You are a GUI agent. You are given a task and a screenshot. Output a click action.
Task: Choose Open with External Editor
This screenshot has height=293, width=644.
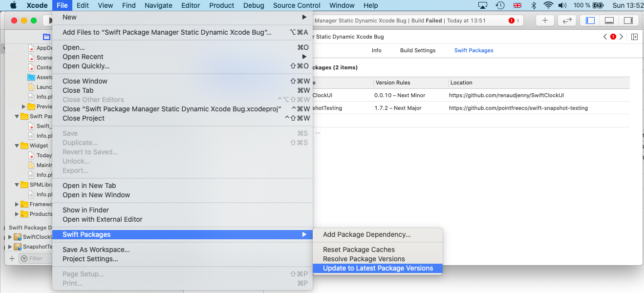(183, 219)
